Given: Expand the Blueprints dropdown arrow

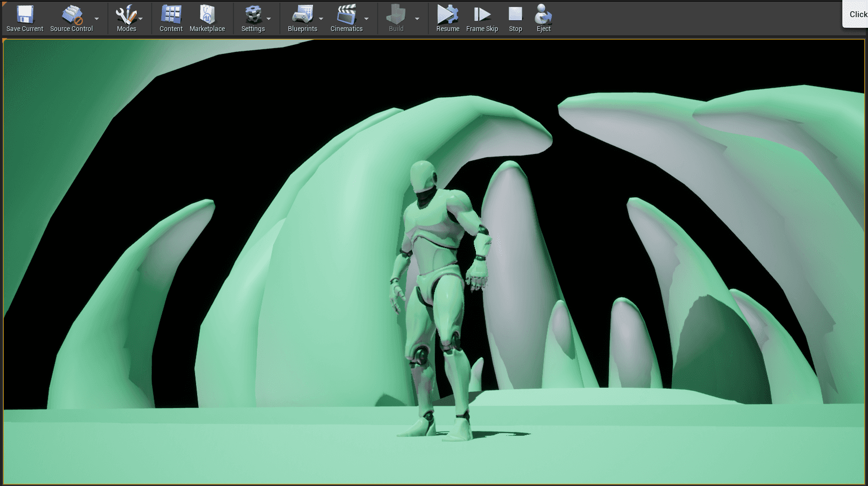Looking at the screenshot, I should [321, 19].
